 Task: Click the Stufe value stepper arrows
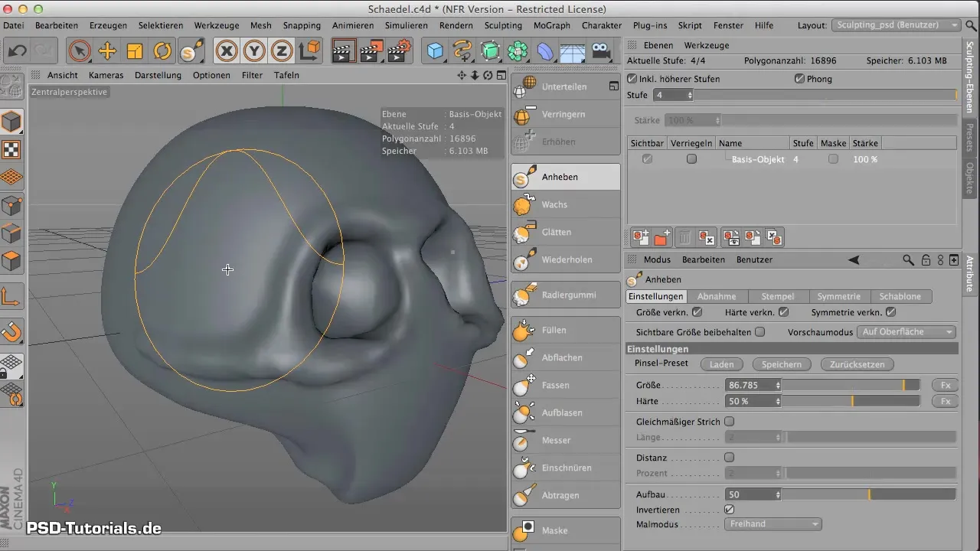[x=690, y=96]
